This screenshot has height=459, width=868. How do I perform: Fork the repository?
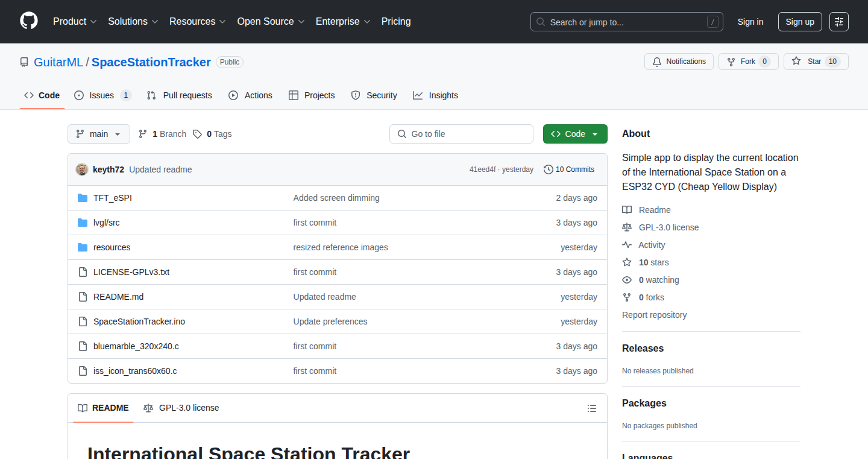pyautogui.click(x=749, y=62)
